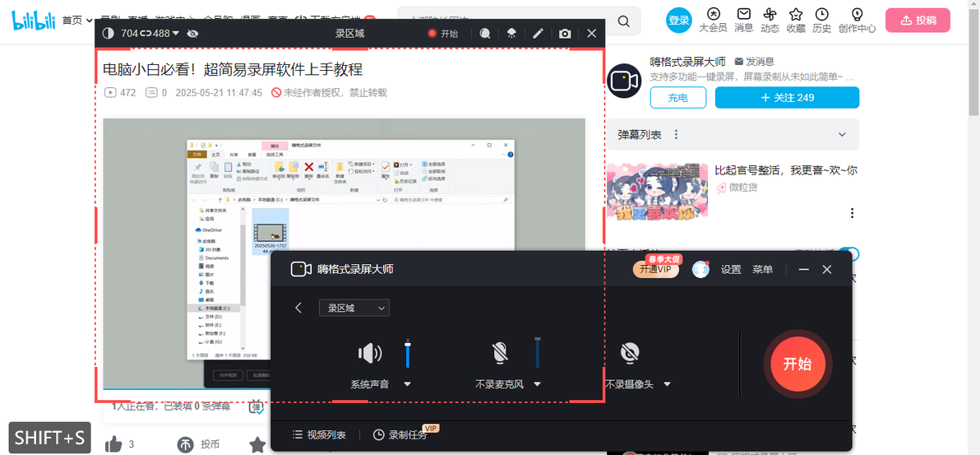
Task: Open the 我更喜欢你 recommended video thumbnail
Action: tap(658, 193)
